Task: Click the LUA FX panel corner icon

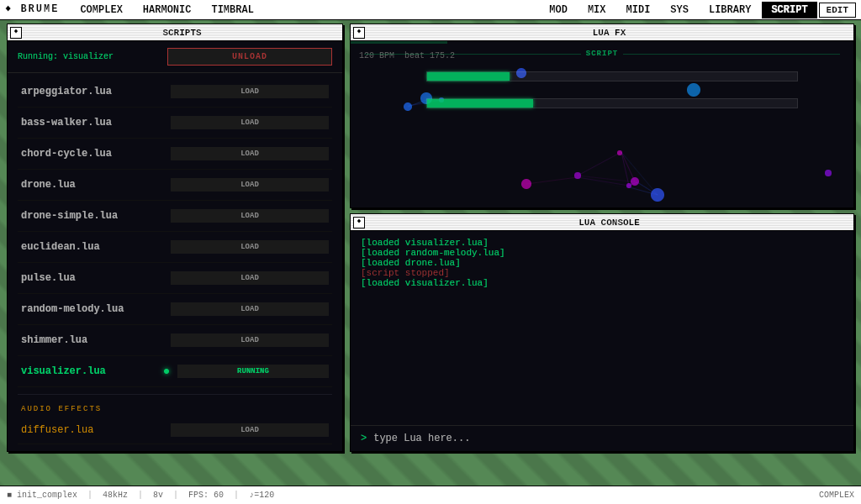Action: click(359, 32)
